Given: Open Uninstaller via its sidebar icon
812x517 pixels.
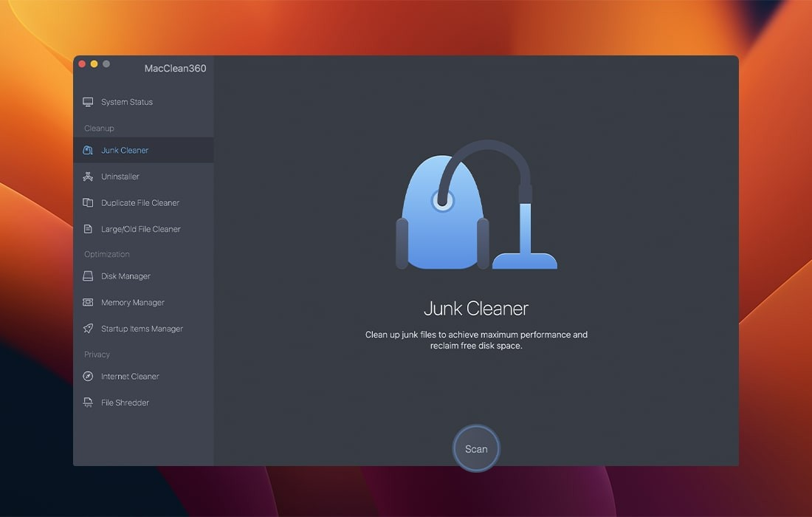Looking at the screenshot, I should [88, 177].
